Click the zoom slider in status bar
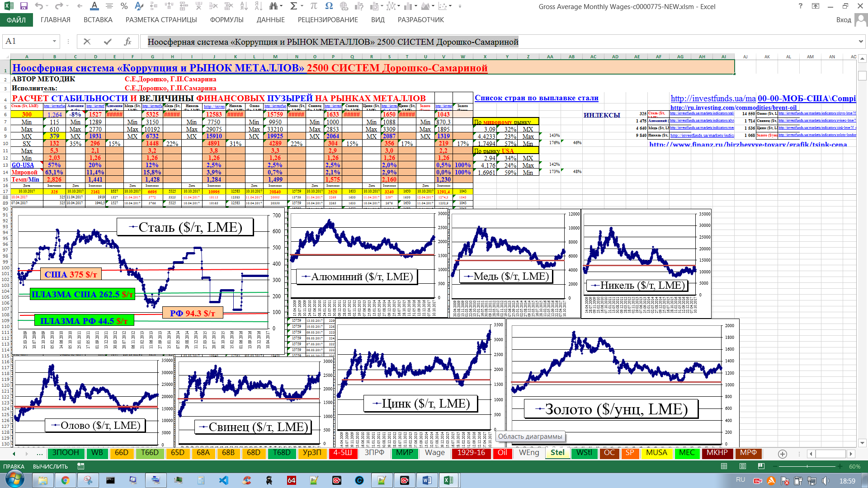The image size is (868, 488). point(807,466)
